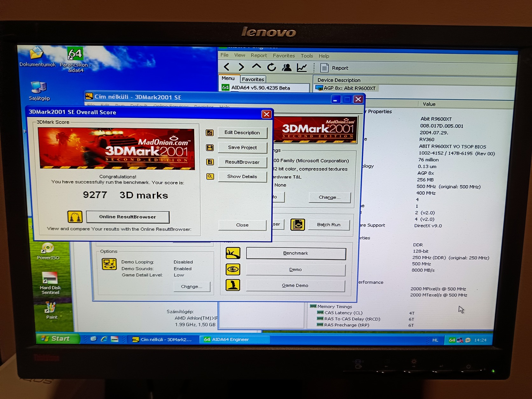
Task: Go back in AIDA64 toolbar
Action: [x=227, y=67]
